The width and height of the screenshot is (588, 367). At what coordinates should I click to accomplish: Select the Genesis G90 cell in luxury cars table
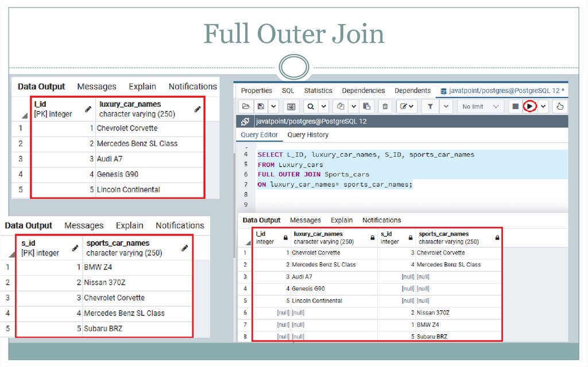point(149,175)
